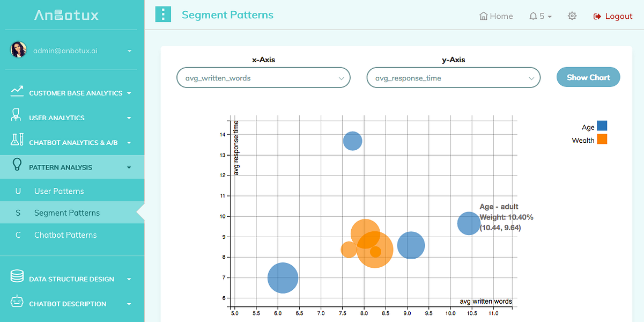Open User Patterns submenu item
Viewport: 644px width, 322px height.
59,191
